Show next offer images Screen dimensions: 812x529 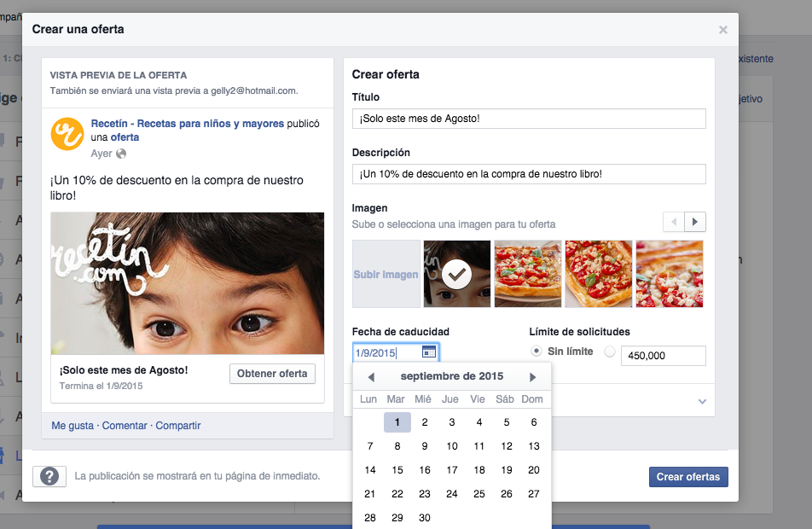coord(695,223)
